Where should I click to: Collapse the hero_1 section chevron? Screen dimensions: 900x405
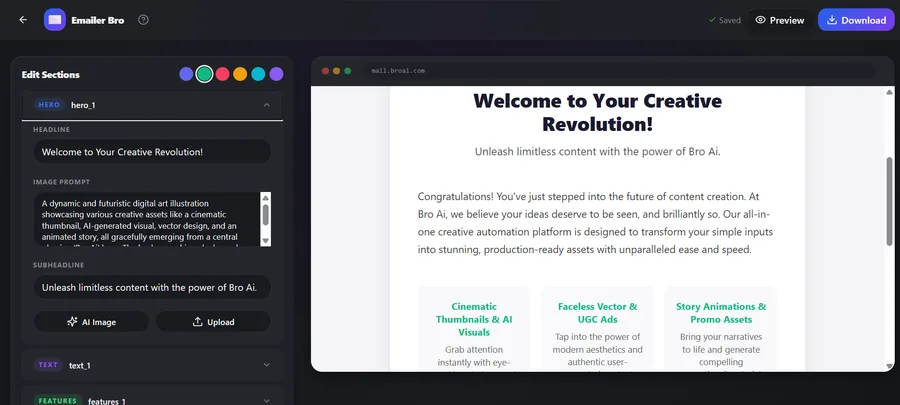[x=266, y=105]
